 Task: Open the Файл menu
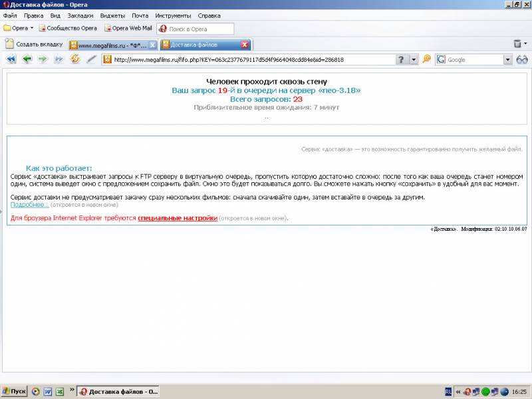10,15
